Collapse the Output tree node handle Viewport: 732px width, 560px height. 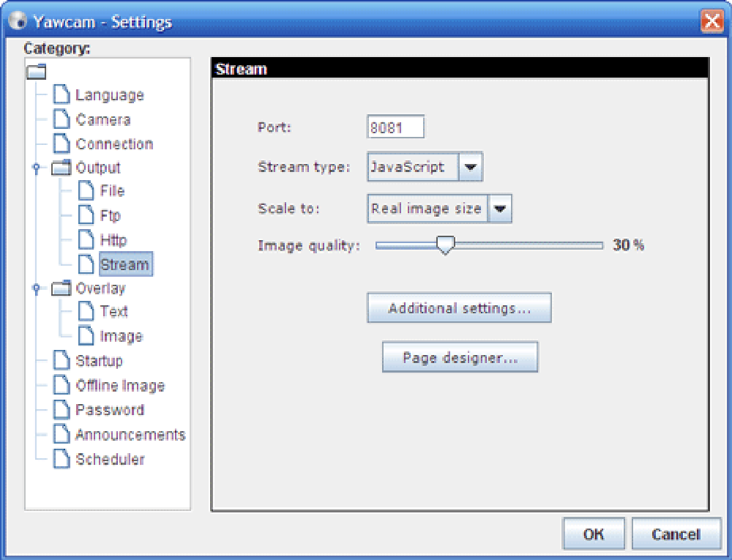pyautogui.click(x=37, y=168)
